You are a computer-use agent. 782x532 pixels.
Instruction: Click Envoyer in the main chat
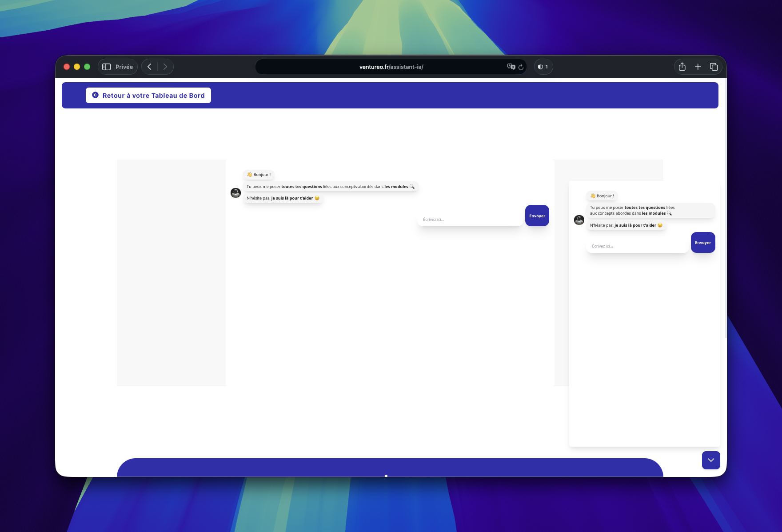click(x=537, y=216)
